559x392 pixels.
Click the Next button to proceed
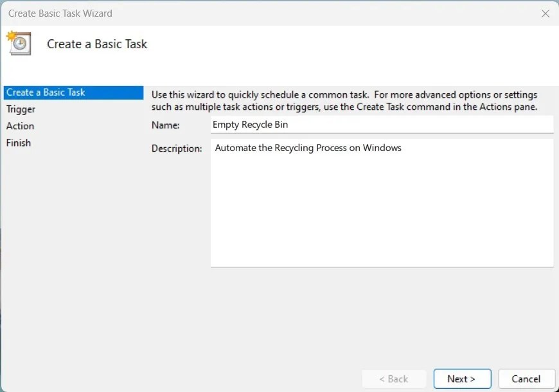point(462,379)
